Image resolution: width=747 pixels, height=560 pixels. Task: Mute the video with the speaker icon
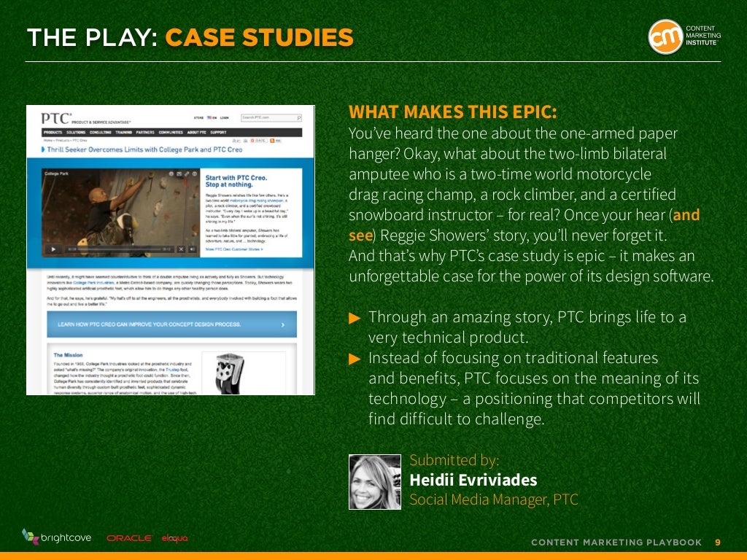tap(193, 249)
